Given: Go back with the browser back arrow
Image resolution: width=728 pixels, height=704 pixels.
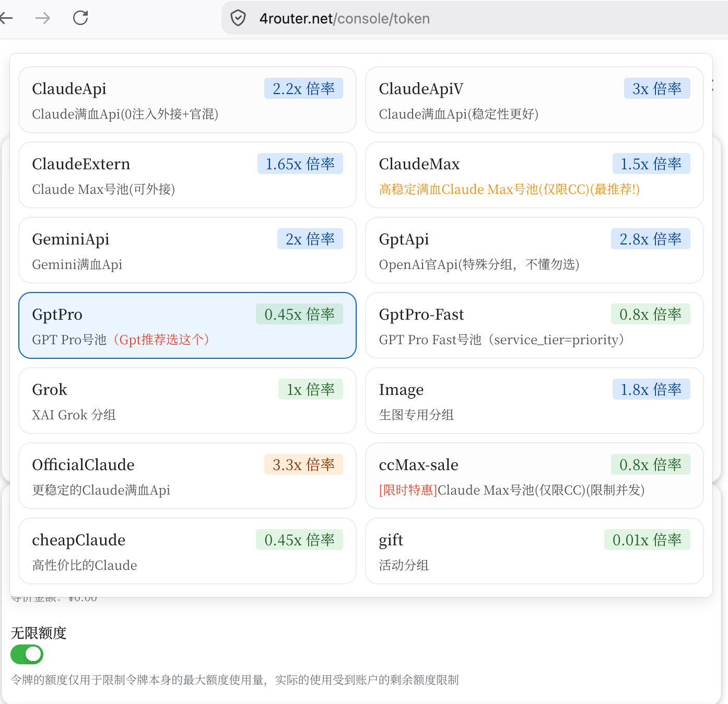Looking at the screenshot, I should click(6, 18).
